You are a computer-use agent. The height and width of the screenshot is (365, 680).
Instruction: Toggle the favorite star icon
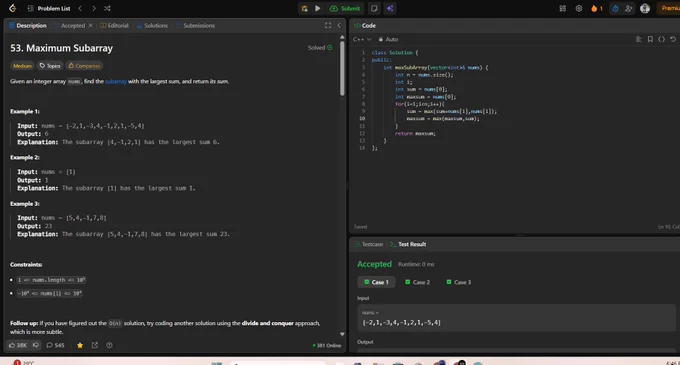(x=80, y=345)
